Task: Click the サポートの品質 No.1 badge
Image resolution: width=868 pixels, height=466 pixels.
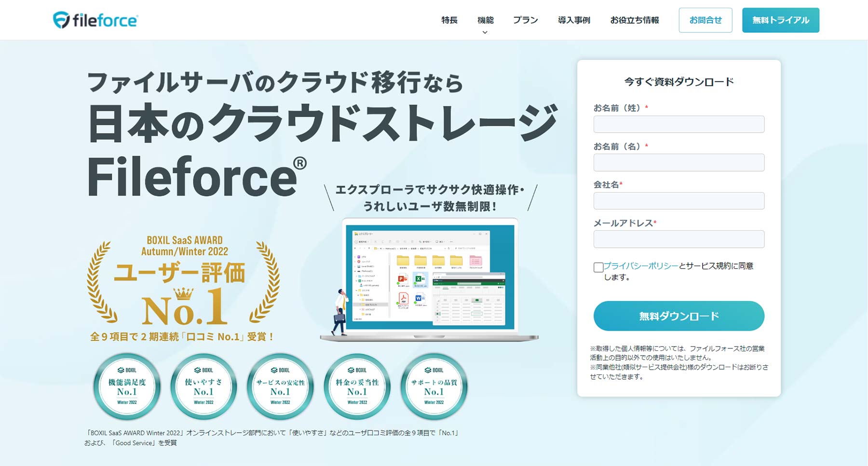Action: 434,387
